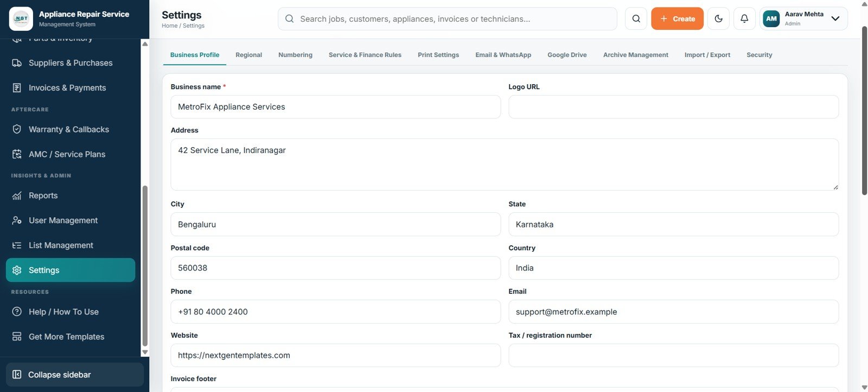Image resolution: width=868 pixels, height=392 pixels.
Task: Click the sidebar scrollbar up arrow
Action: click(145, 43)
